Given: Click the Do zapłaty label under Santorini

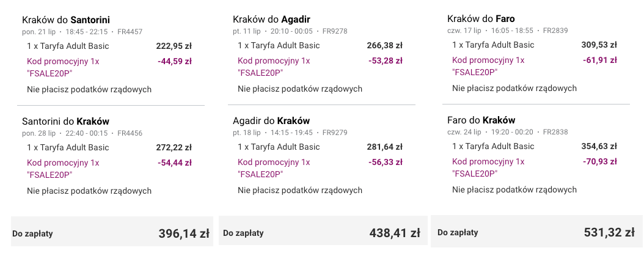Looking at the screenshot, I should [x=32, y=234].
